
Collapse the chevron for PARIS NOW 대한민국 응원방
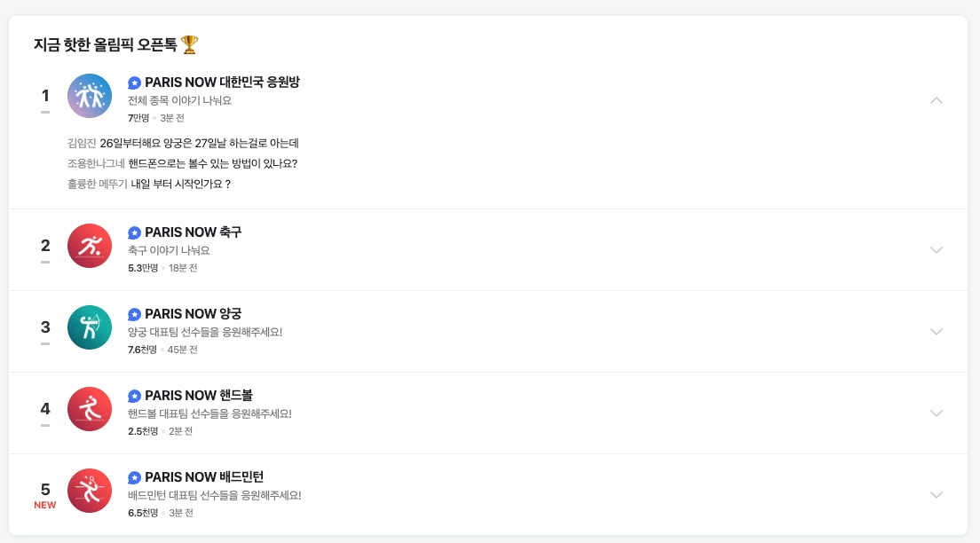click(x=937, y=100)
